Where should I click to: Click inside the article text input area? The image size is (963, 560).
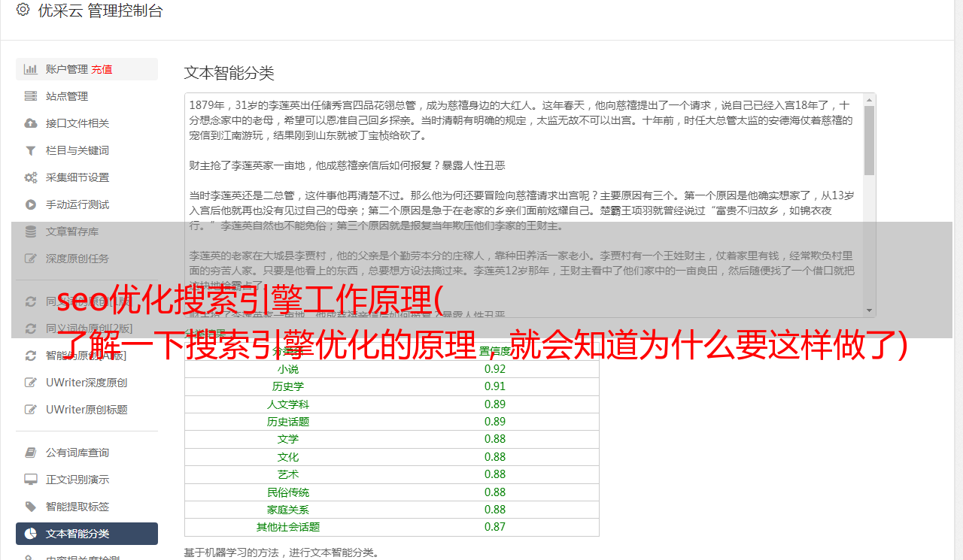[x=524, y=204]
